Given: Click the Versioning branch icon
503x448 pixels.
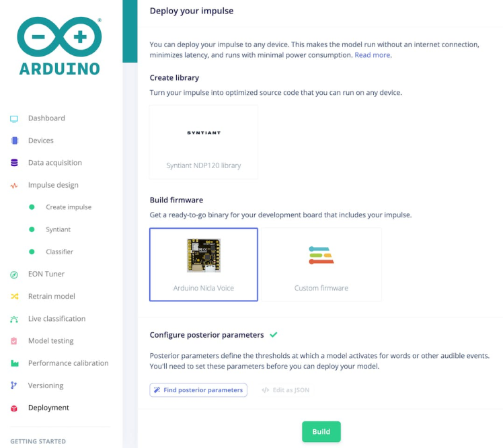Looking at the screenshot, I should [x=14, y=385].
